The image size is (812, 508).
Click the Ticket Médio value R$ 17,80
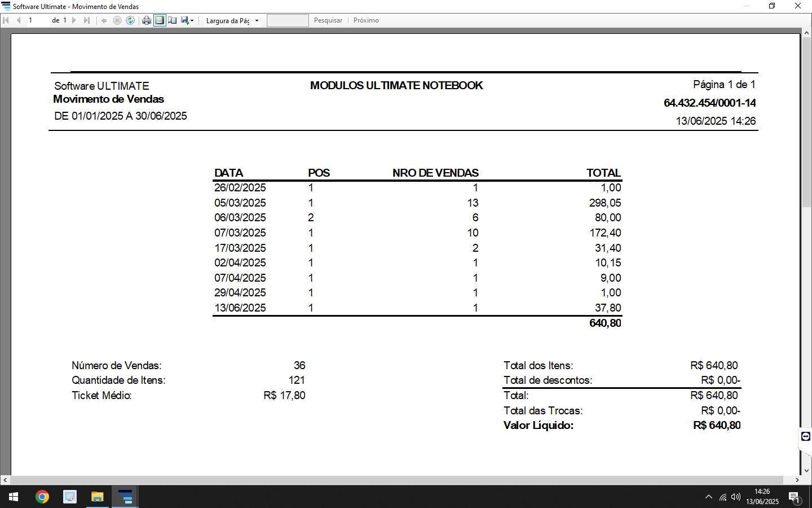[284, 396]
